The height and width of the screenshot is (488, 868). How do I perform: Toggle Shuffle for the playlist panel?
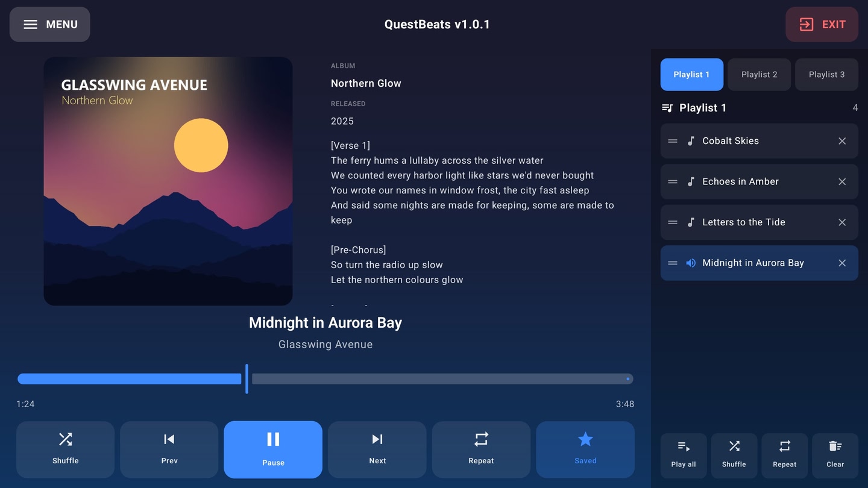[734, 455]
